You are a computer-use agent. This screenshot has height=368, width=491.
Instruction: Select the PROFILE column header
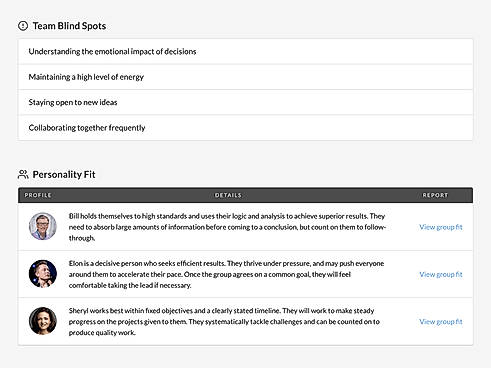click(x=38, y=195)
